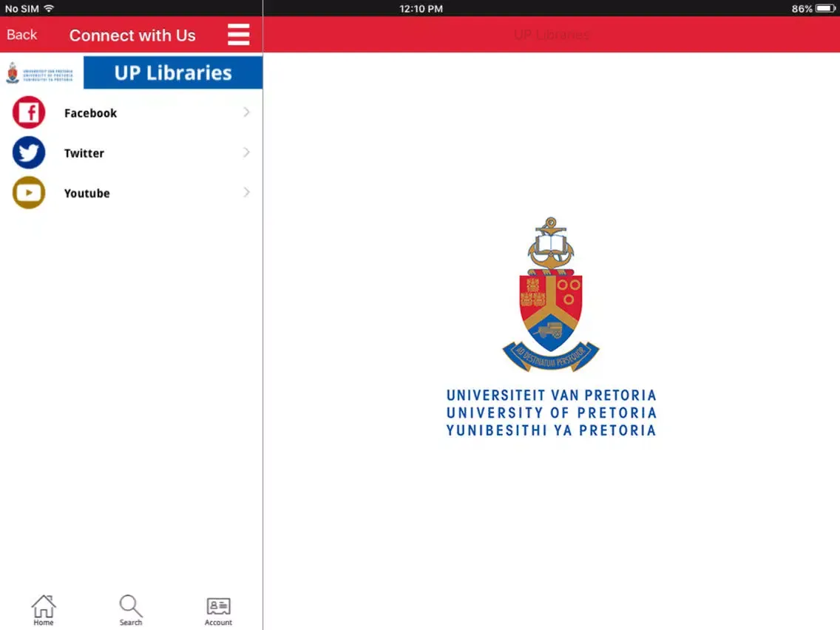840x630 pixels.
Task: Tap the 12:10 PM clock
Action: click(421, 9)
